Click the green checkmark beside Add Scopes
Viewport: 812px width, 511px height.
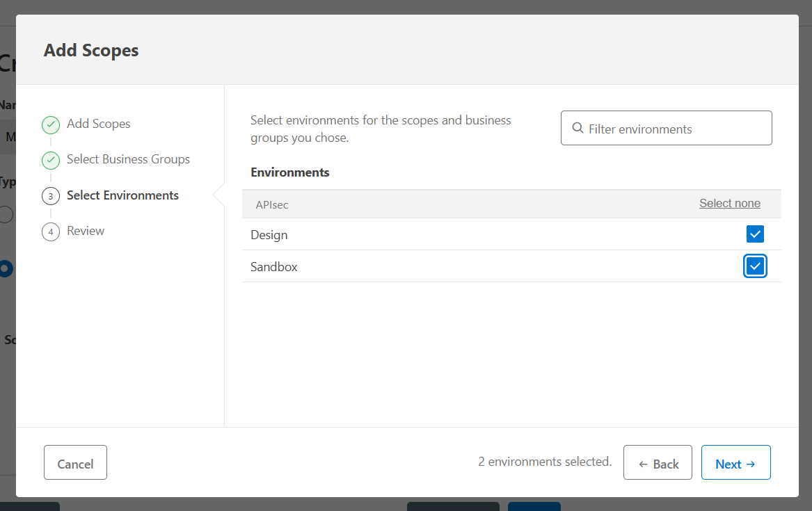tap(50, 124)
